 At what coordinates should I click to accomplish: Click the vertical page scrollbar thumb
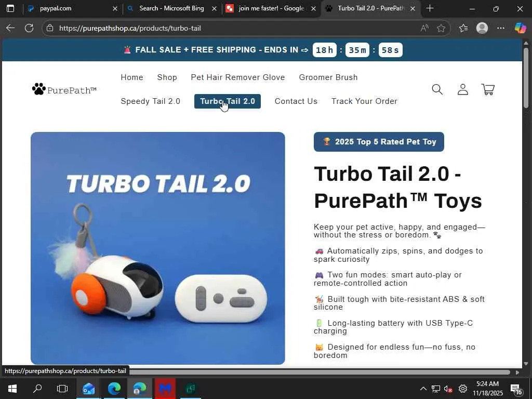[x=526, y=78]
